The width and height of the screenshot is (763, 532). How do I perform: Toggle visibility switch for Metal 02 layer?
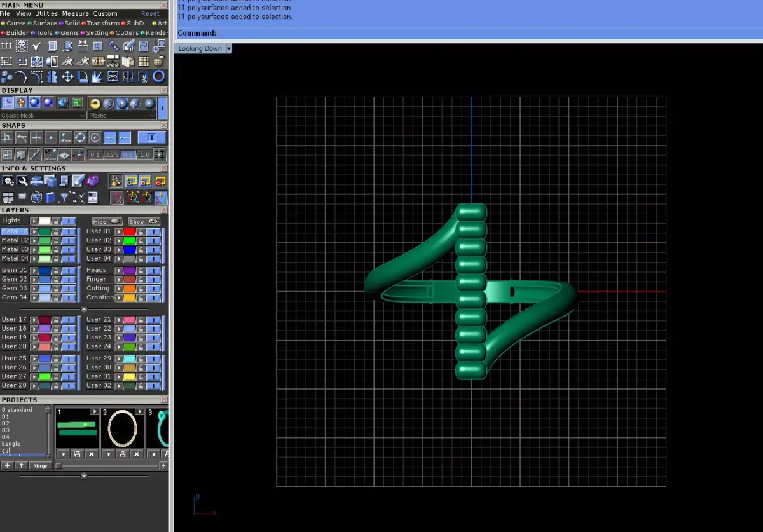click(69, 240)
